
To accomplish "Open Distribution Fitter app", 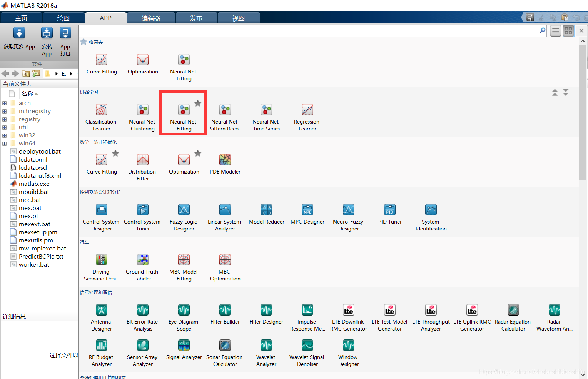I will [142, 167].
